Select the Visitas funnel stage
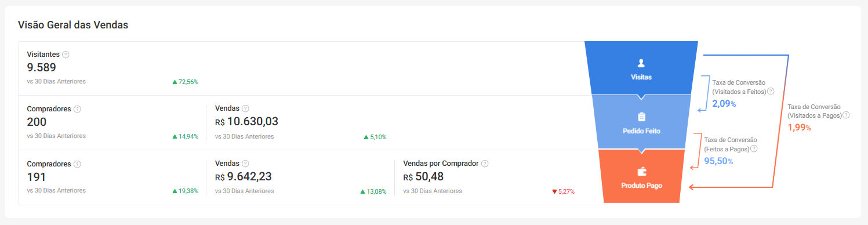Image resolution: width=868 pixels, height=225 pixels. click(x=641, y=68)
